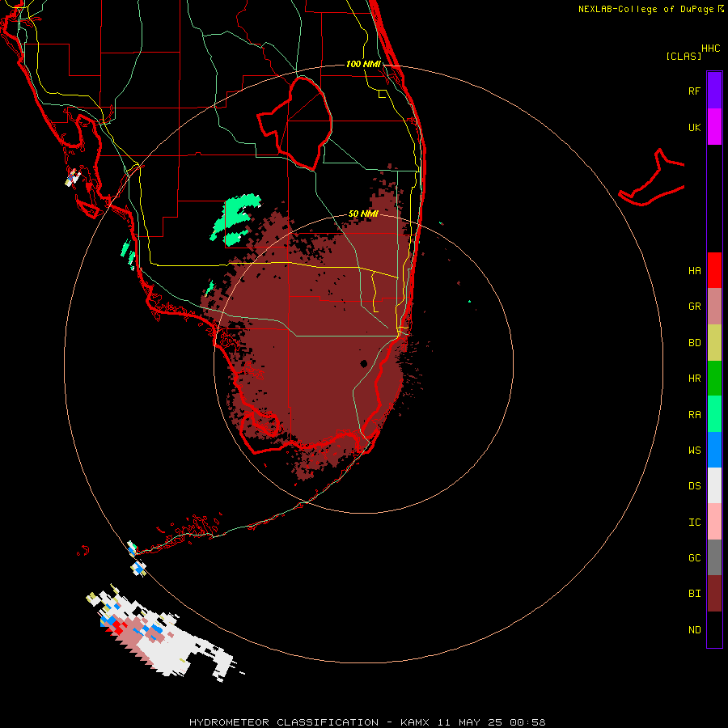Click the BI legend label
728x728 pixels.
pos(694,594)
